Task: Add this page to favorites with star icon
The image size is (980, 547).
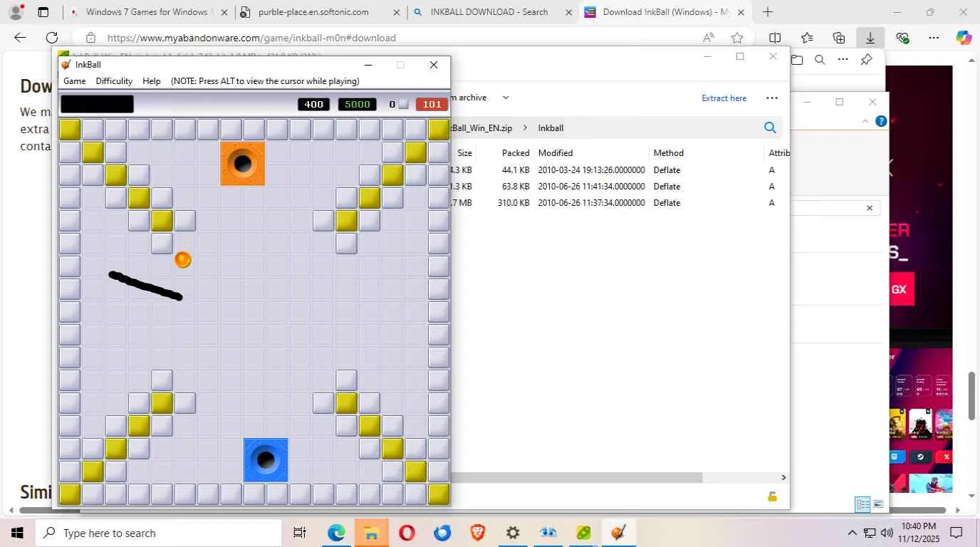Action: tap(737, 38)
